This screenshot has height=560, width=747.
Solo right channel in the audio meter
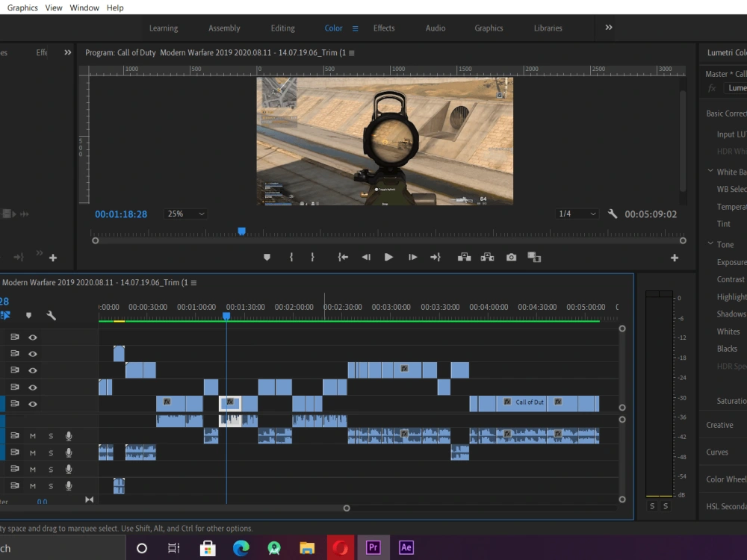pos(666,506)
